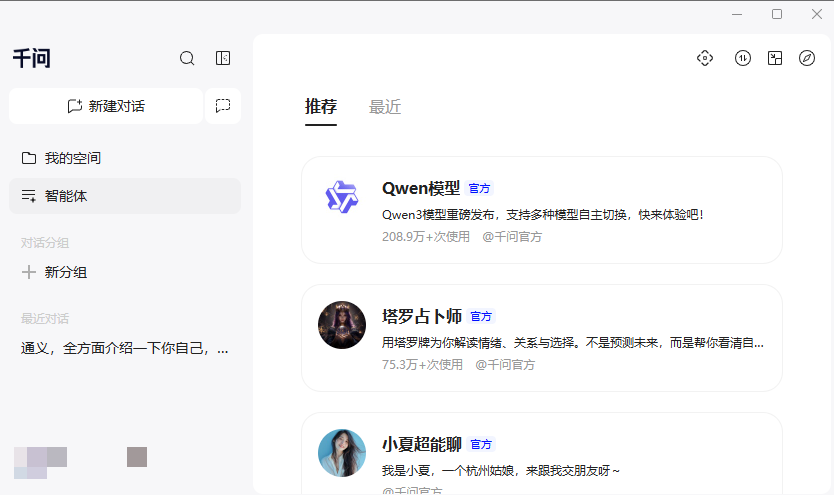
Task: Click the folder icon beside 我的空间
Action: pyautogui.click(x=29, y=158)
